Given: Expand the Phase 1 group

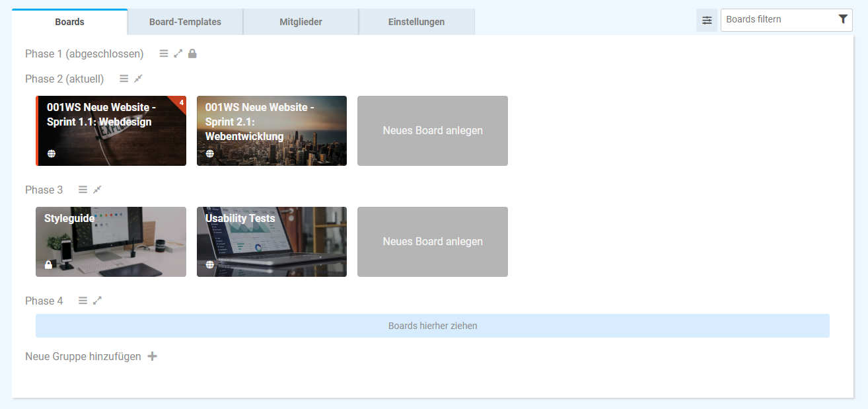Looking at the screenshot, I should [x=178, y=54].
